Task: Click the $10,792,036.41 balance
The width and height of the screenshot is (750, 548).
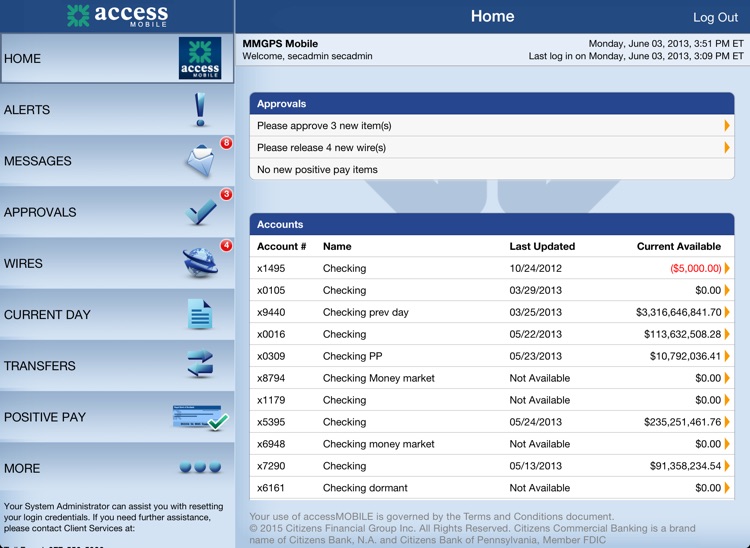Action: click(x=685, y=356)
